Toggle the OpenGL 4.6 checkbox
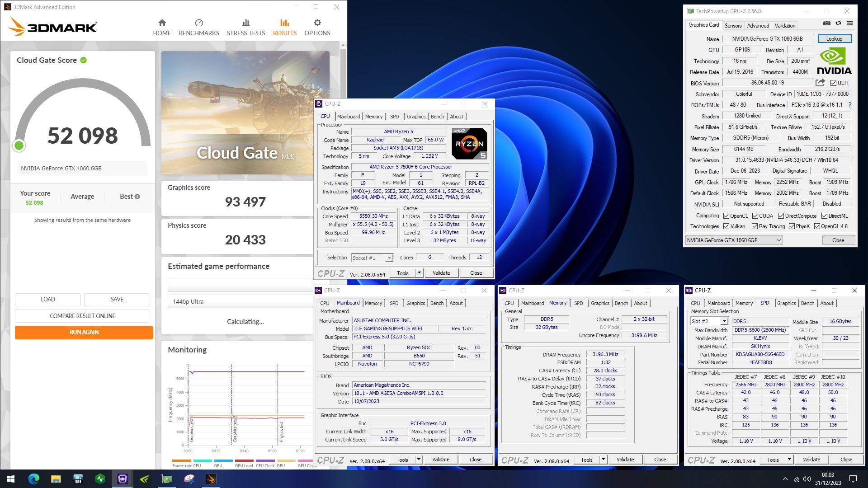 pos(817,226)
